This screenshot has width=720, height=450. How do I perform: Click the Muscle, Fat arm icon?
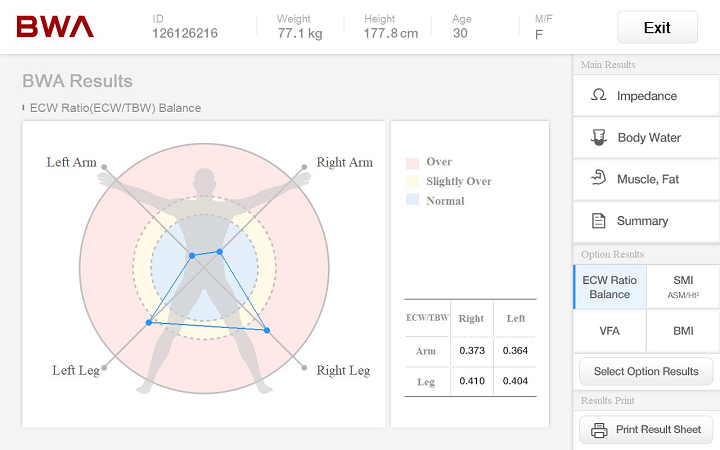point(599,179)
